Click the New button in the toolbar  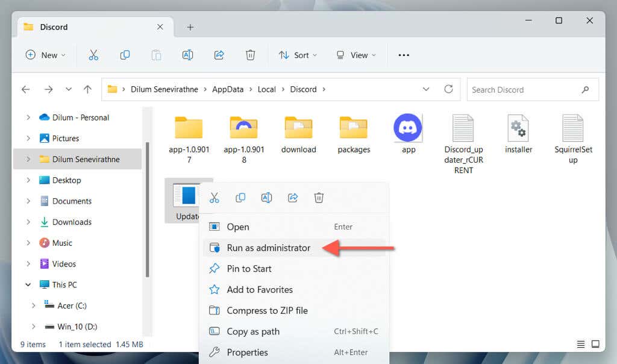point(46,55)
